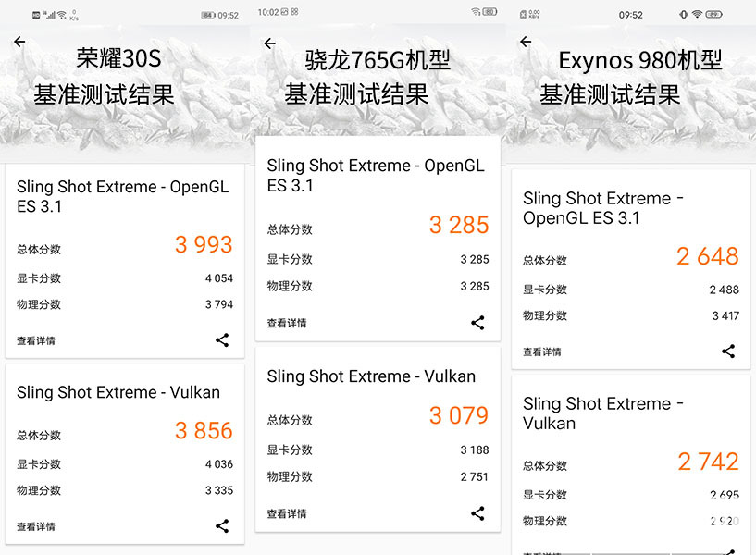Open 查看详情 for 荣耀30S Vulkan

point(36,526)
